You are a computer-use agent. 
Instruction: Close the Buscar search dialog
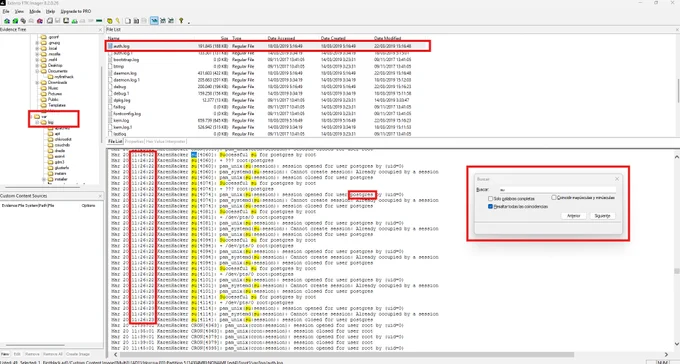tap(617, 179)
